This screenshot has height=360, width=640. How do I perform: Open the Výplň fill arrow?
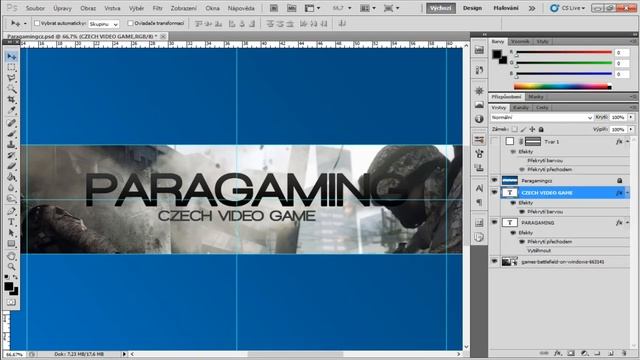tap(631, 129)
